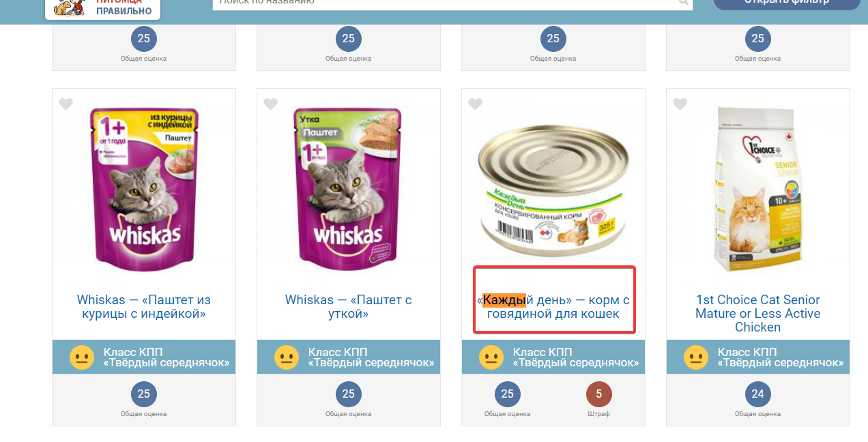This screenshot has width=868, height=442.
Task: Click heart icon on 1st Choice Cat Senior card
Action: click(x=680, y=104)
